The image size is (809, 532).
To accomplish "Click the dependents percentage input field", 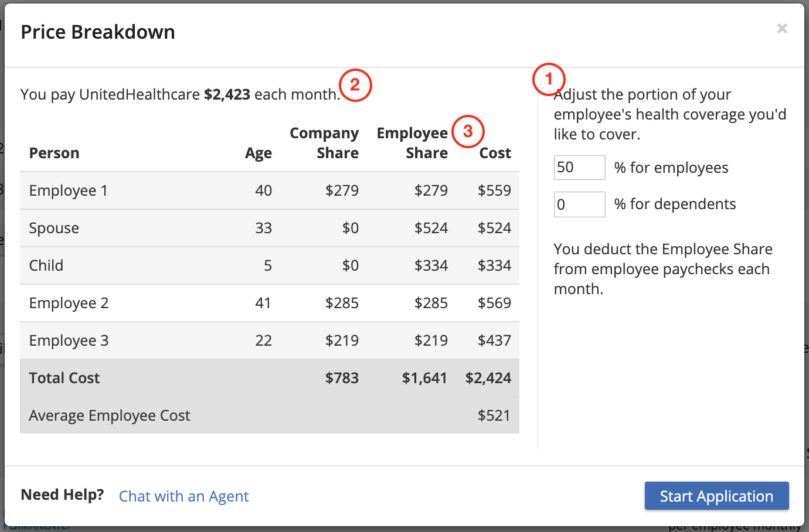I will [579, 204].
